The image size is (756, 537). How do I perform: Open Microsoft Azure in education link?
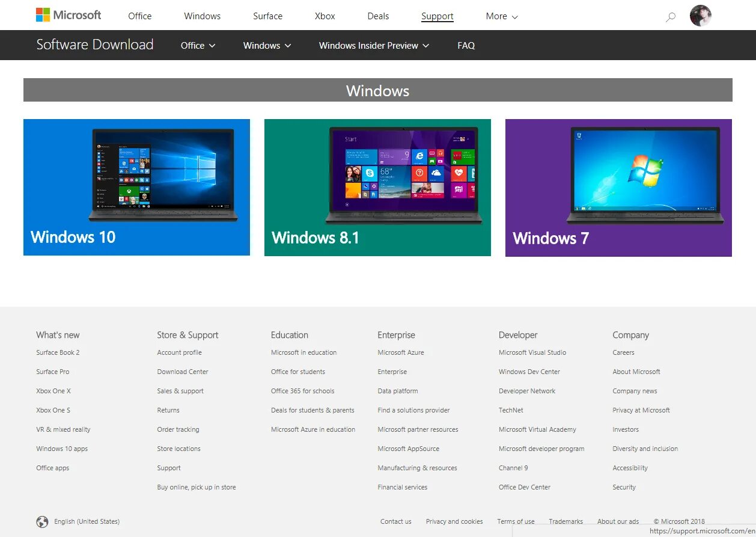[x=313, y=429]
